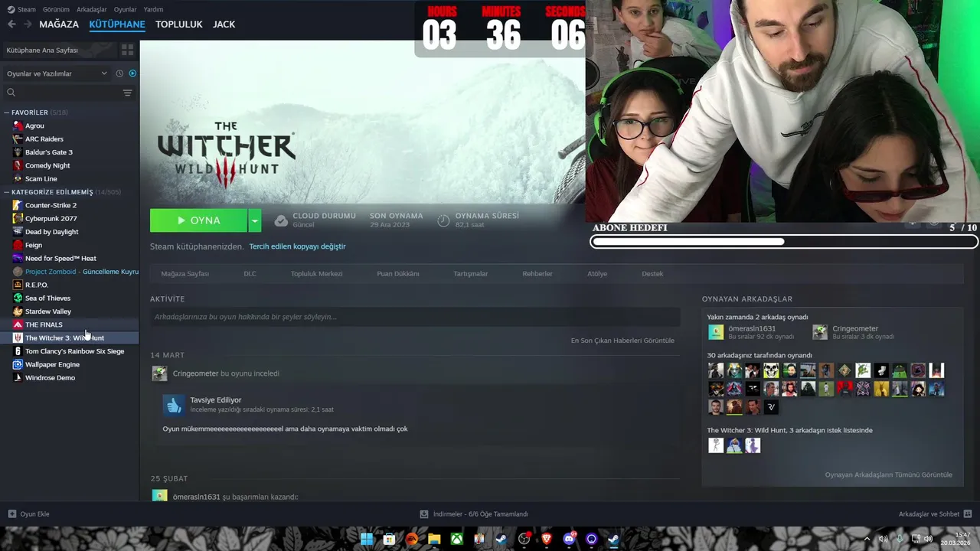The width and height of the screenshot is (980, 551).
Task: Click the play time clock icon
Action: click(x=443, y=220)
